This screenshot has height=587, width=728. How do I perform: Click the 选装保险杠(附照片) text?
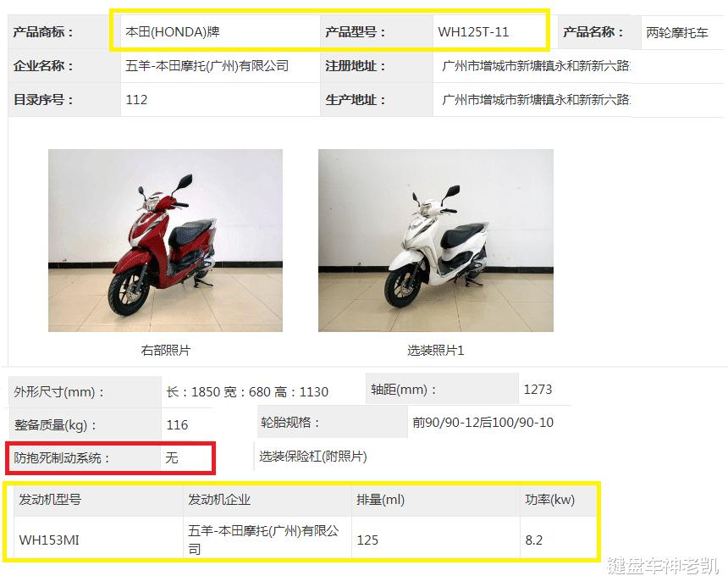313,457
